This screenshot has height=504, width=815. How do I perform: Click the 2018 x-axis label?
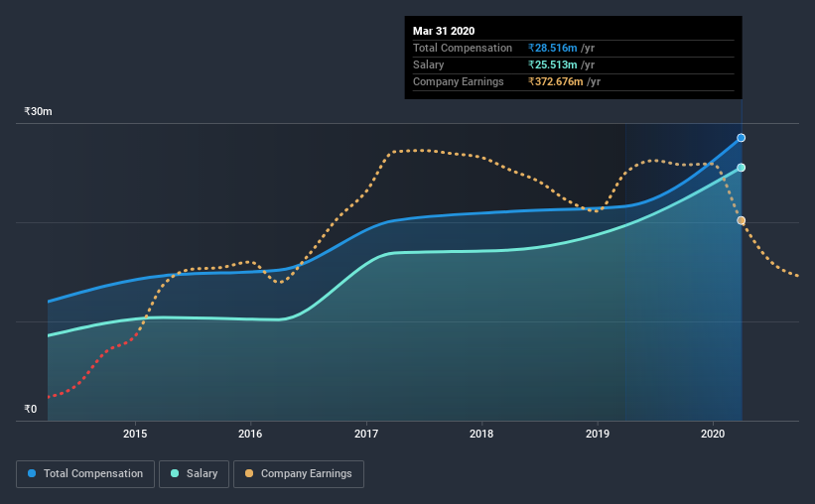[x=481, y=434]
